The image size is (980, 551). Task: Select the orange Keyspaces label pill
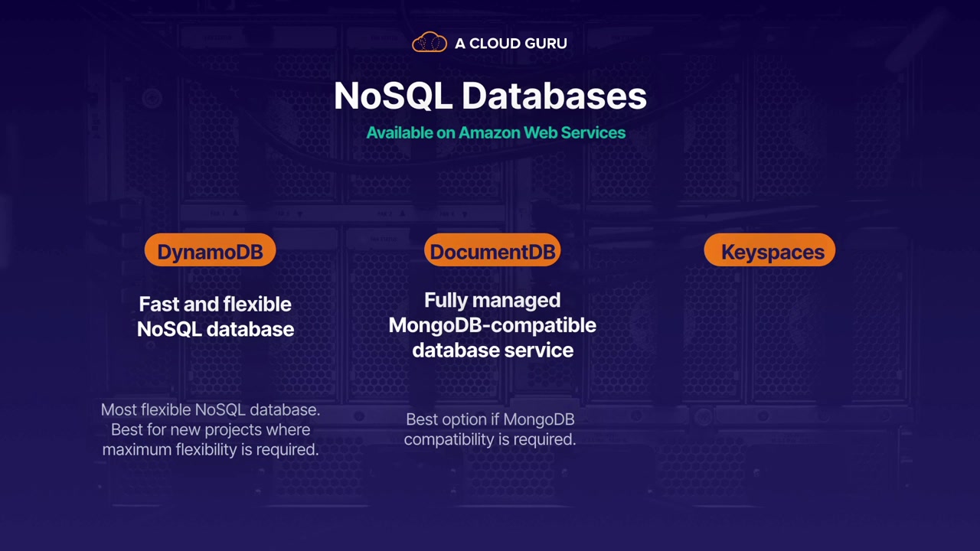pyautogui.click(x=769, y=251)
